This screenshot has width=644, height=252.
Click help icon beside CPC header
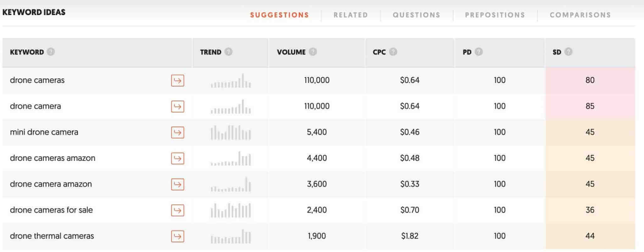[393, 52]
